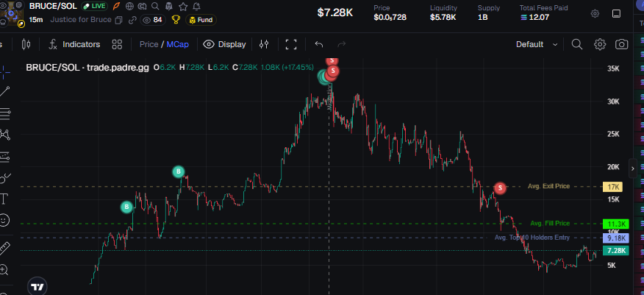This screenshot has width=644, height=295.
Task: Copy the Justice for Bruce name
Action: (x=118, y=20)
